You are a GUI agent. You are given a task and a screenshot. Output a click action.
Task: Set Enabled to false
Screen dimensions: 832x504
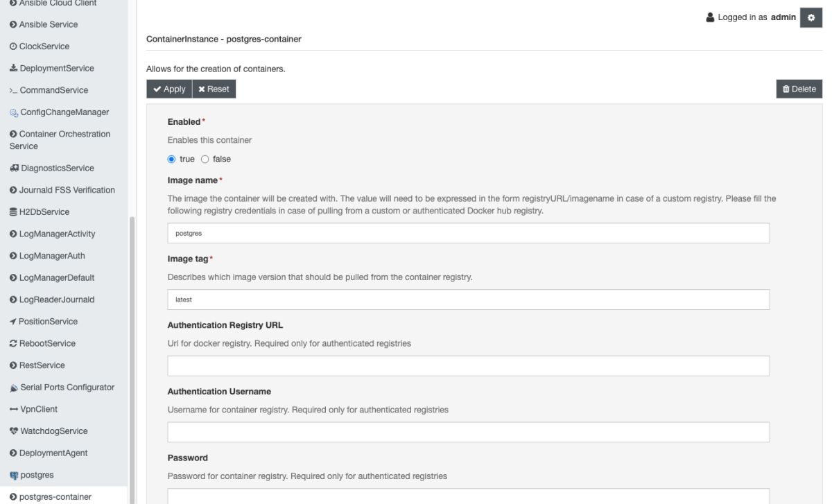pos(205,159)
